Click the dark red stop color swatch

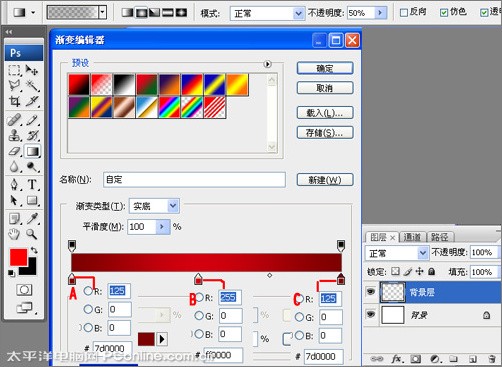pos(146,339)
